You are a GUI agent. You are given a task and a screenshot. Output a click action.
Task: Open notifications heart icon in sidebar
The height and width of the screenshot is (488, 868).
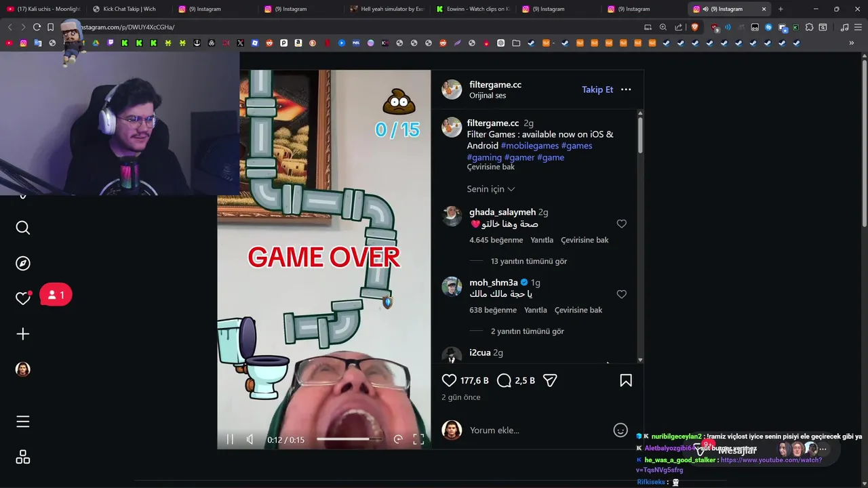tap(23, 298)
